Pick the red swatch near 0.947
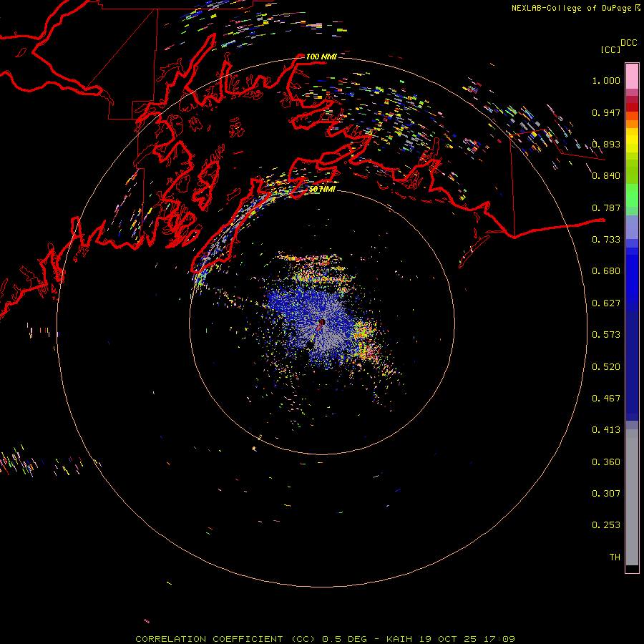Screen dimensions: 644x644 (632, 107)
